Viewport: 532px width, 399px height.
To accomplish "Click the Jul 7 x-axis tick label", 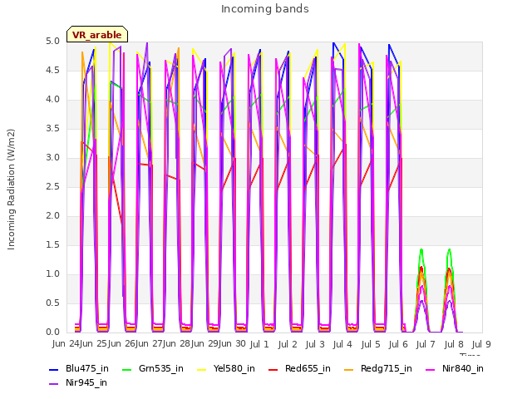I will coord(426,344).
